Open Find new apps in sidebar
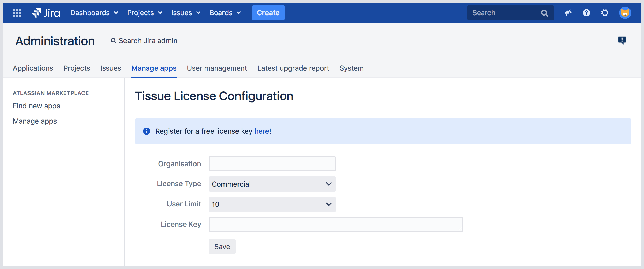Screen dimensions: 644x269 (x=36, y=106)
